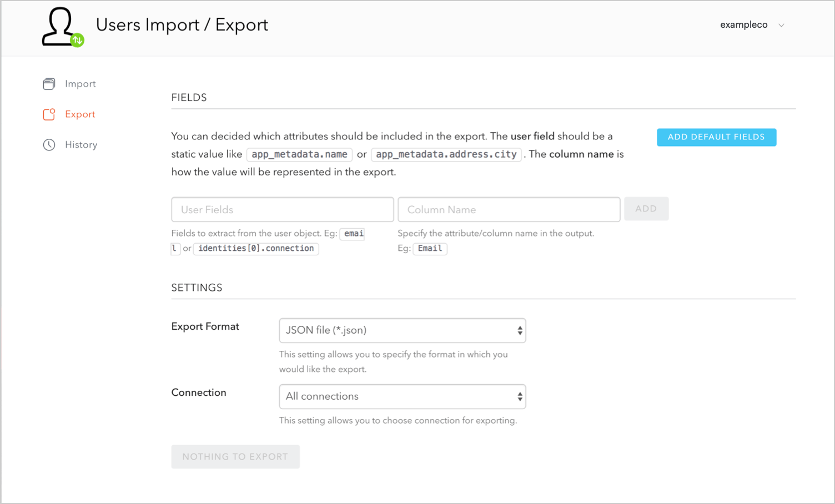
Task: Click the Add Default Fields button
Action: 716,137
